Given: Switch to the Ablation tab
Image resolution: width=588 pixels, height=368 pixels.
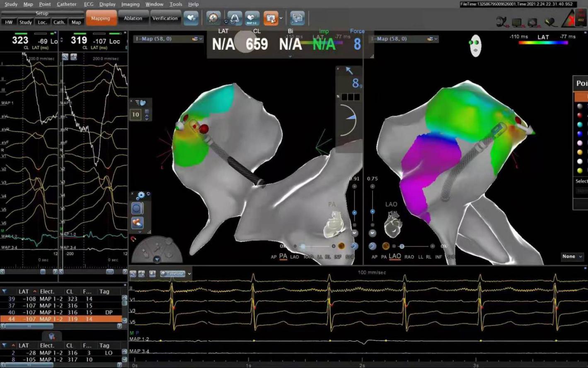Looking at the screenshot, I should tap(133, 18).
